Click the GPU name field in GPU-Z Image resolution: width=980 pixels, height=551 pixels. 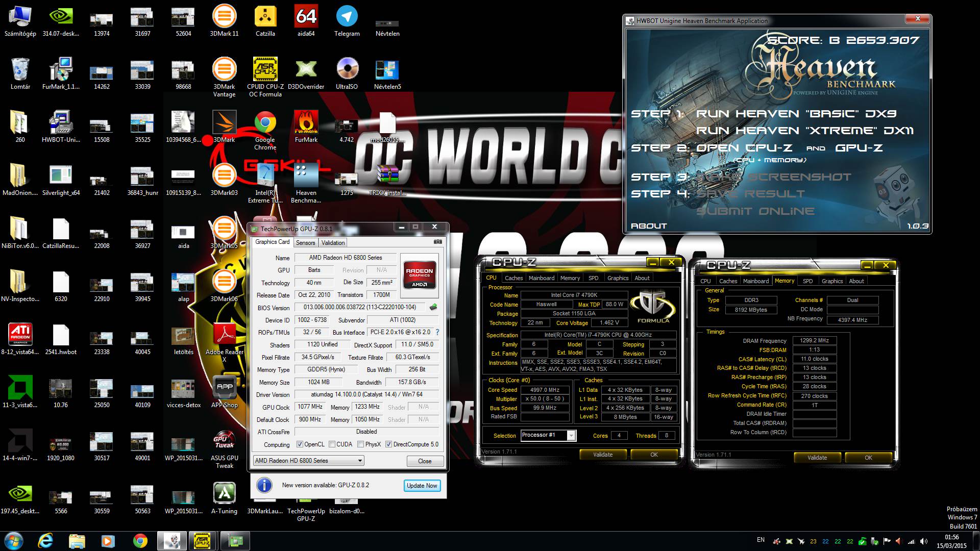[x=345, y=258]
